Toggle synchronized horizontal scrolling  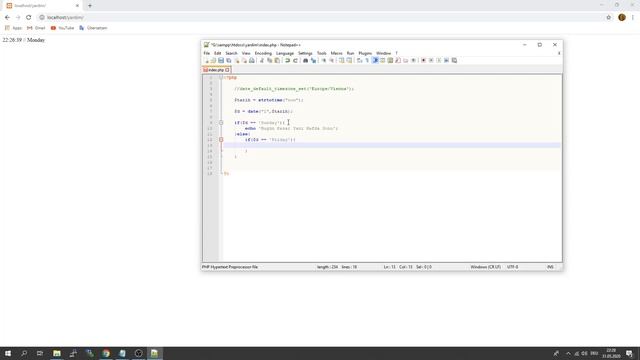pyautogui.click(x=350, y=60)
